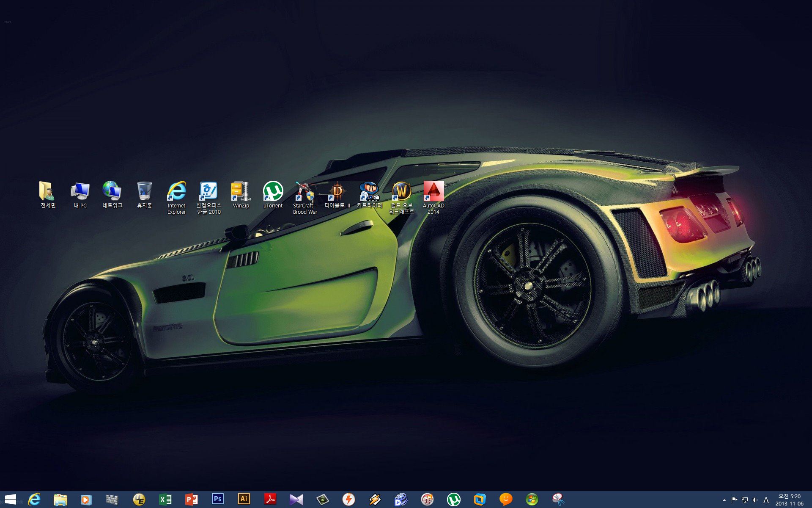
Task: Click the brick wall firewall taskbar icon
Action: (x=112, y=500)
